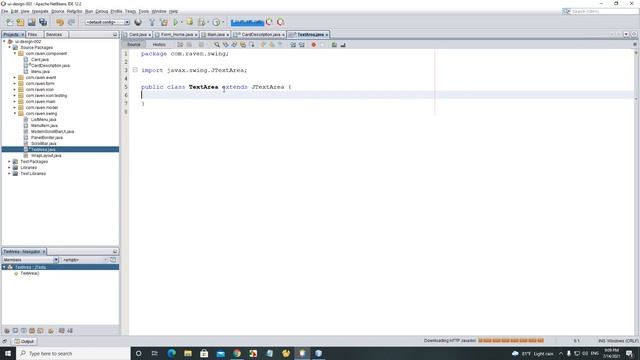Click the Source view button
The width and height of the screenshot is (640, 360).
pos(134,44)
